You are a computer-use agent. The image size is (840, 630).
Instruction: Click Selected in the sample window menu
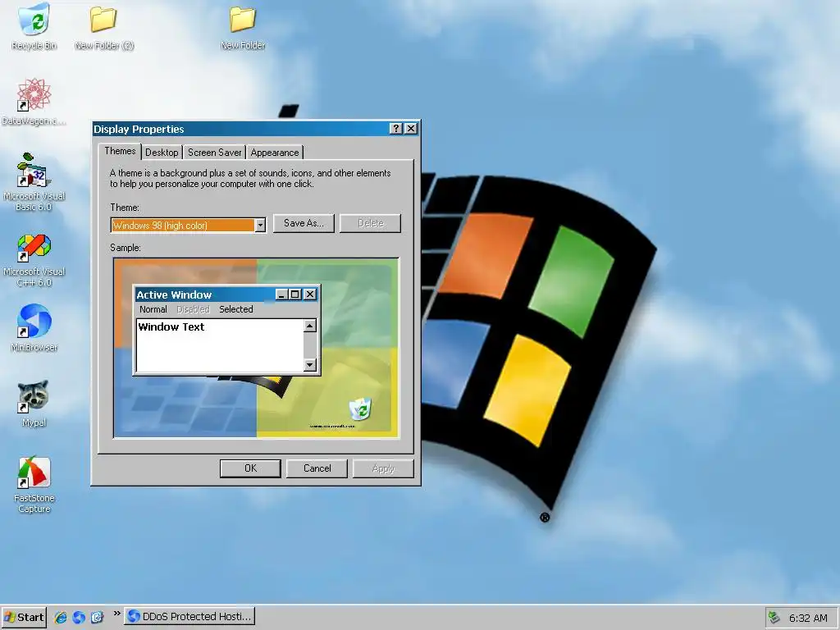235,309
